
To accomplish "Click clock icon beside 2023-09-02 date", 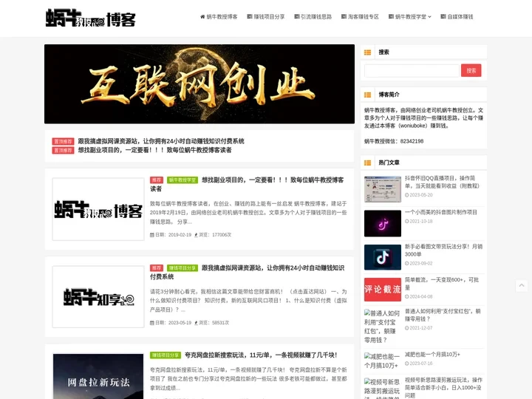I will point(407,264).
